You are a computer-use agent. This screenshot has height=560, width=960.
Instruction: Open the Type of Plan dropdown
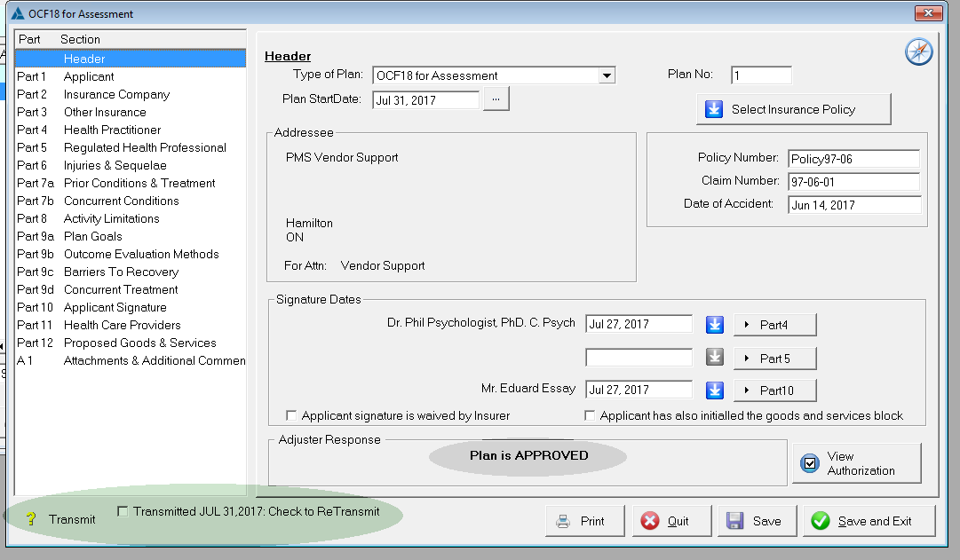pos(607,75)
